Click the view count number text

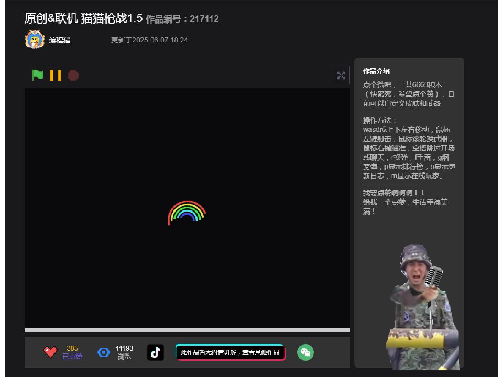124,349
